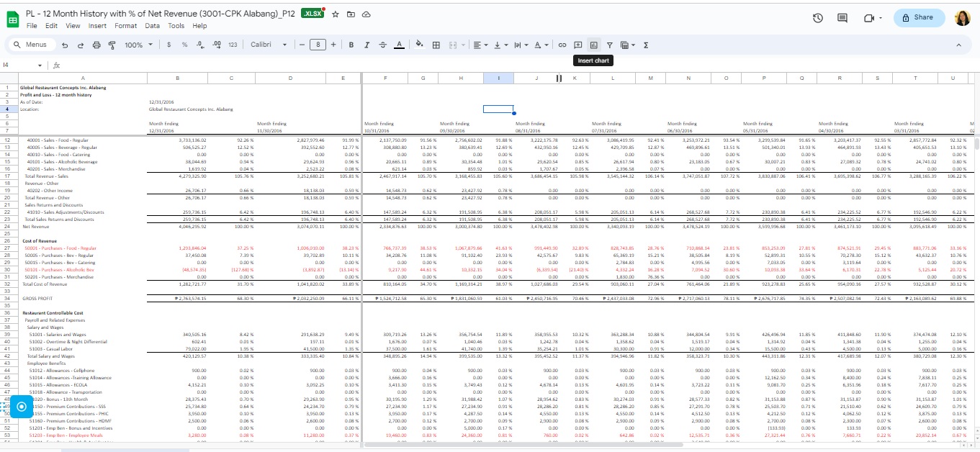Image resolution: width=980 pixels, height=452 pixels.
Task: Open the Functions sigma icon
Action: (645, 45)
